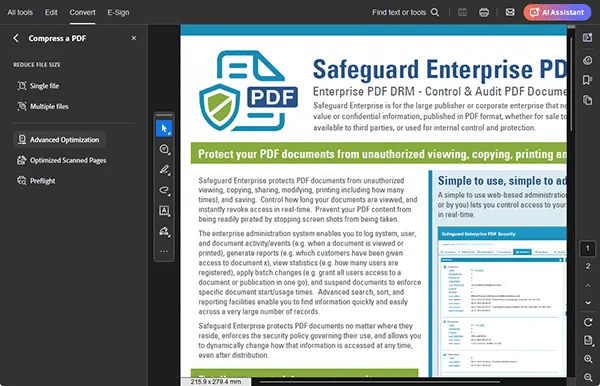This screenshot has width=600, height=386.
Task: Print the document using printer icon
Action: pos(484,12)
